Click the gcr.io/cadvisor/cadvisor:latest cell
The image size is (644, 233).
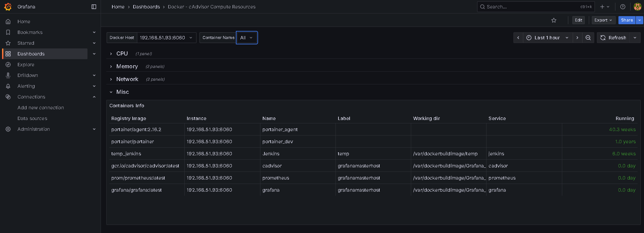pyautogui.click(x=147, y=166)
